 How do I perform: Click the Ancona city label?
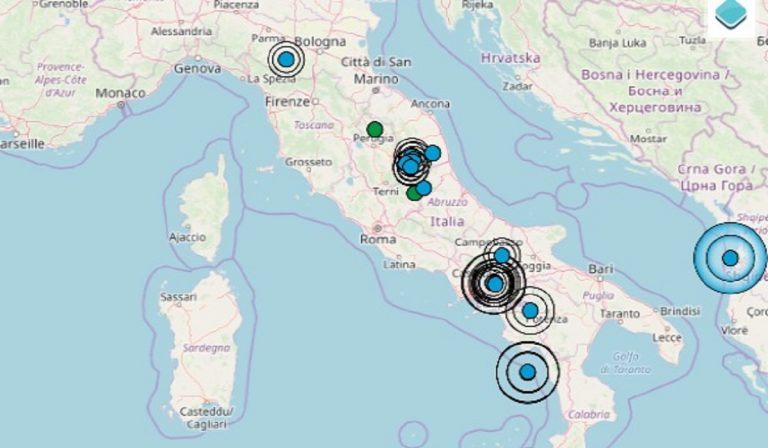click(x=430, y=104)
